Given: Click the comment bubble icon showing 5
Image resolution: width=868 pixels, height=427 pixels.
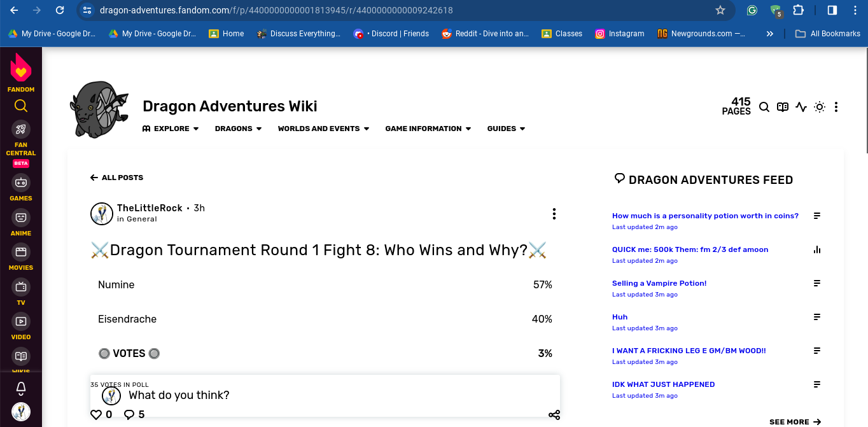Looking at the screenshot, I should [129, 415].
